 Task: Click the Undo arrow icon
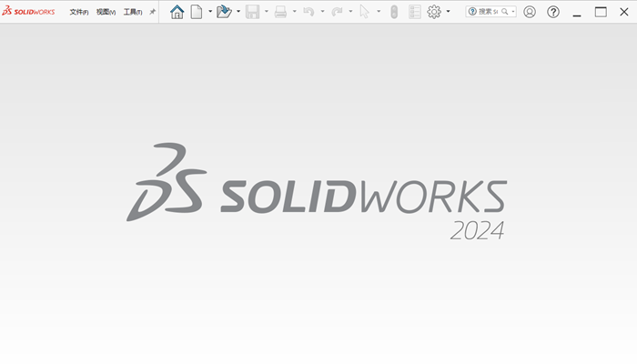coord(308,12)
